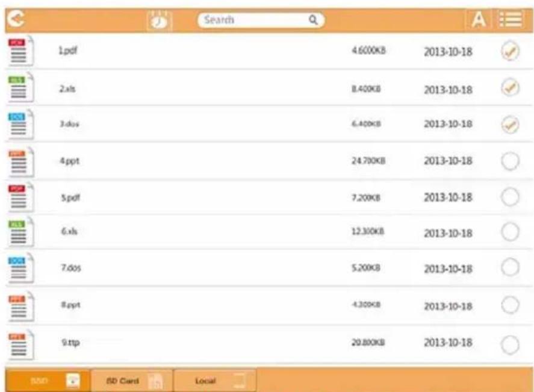Viewport: 534px width, 392px height.
Task: Click the 5.200KB size value
Action: click(x=366, y=268)
